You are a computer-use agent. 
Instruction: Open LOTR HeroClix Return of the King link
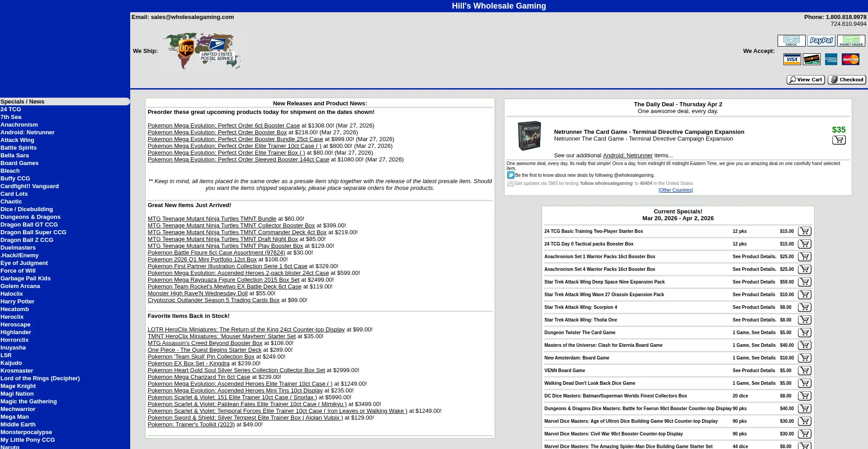pos(246,330)
